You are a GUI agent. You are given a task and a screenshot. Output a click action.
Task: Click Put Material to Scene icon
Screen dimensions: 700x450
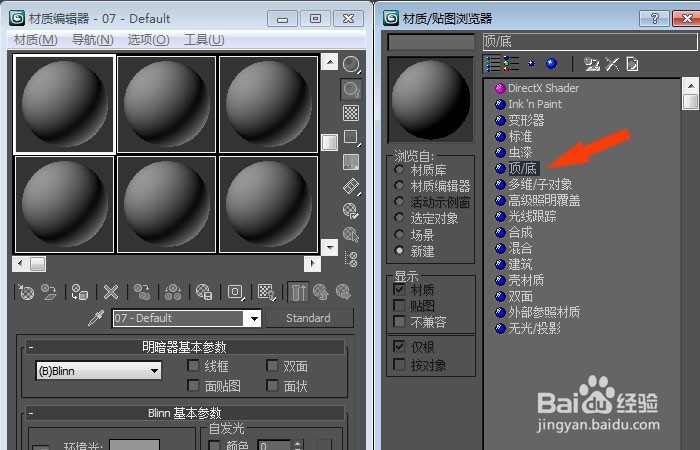tap(49, 292)
